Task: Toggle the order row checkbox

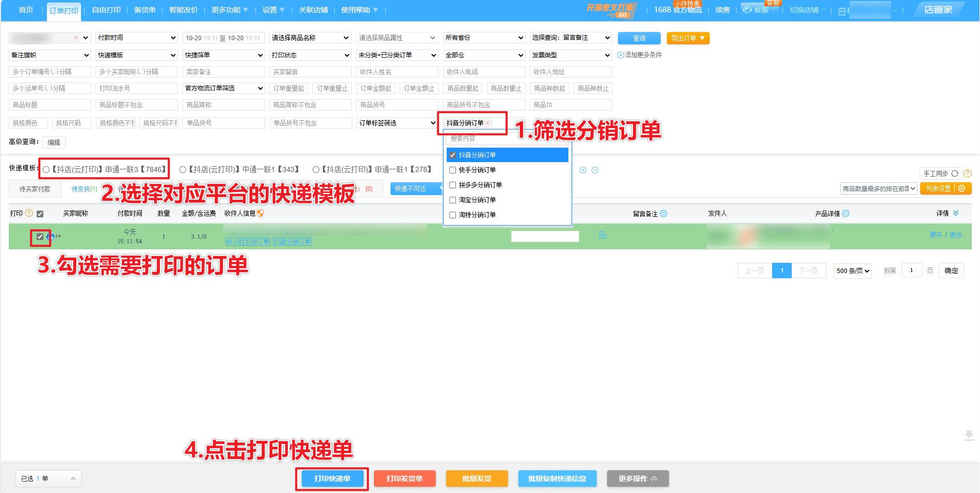Action: pos(40,236)
